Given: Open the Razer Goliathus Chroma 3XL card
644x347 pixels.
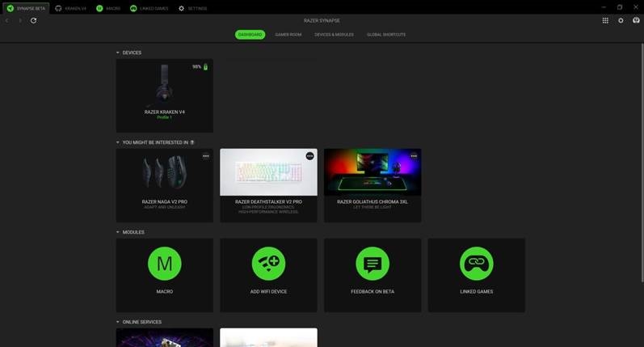Looking at the screenshot, I should click(x=373, y=185).
